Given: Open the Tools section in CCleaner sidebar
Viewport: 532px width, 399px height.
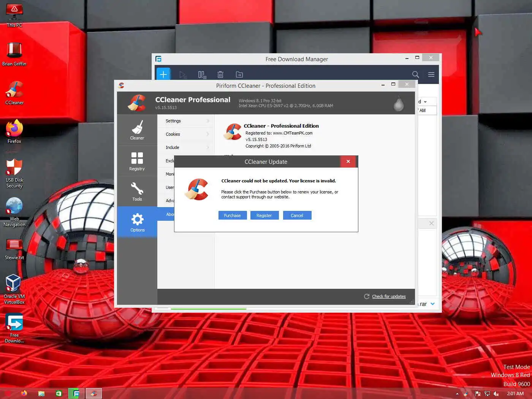Looking at the screenshot, I should tap(137, 192).
